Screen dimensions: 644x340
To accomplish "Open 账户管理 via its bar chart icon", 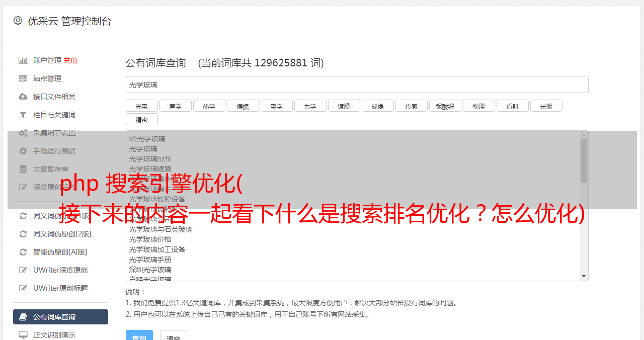I will coord(23,60).
